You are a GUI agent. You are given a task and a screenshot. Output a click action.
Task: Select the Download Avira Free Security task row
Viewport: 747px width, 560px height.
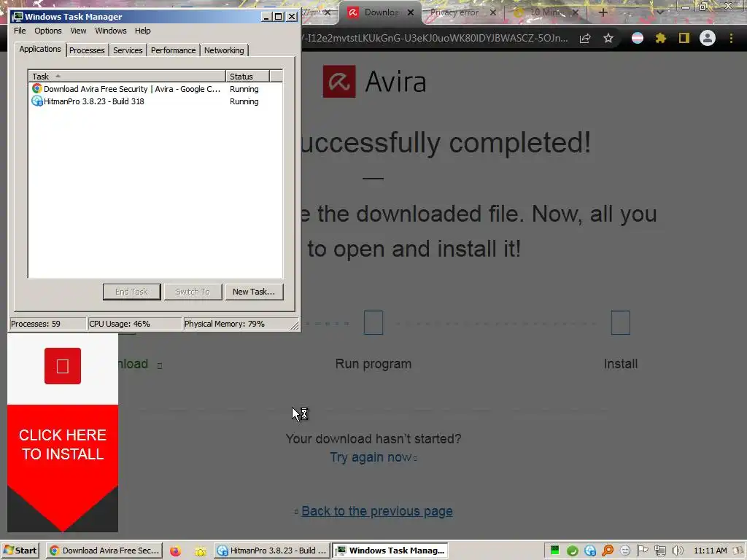155,89
